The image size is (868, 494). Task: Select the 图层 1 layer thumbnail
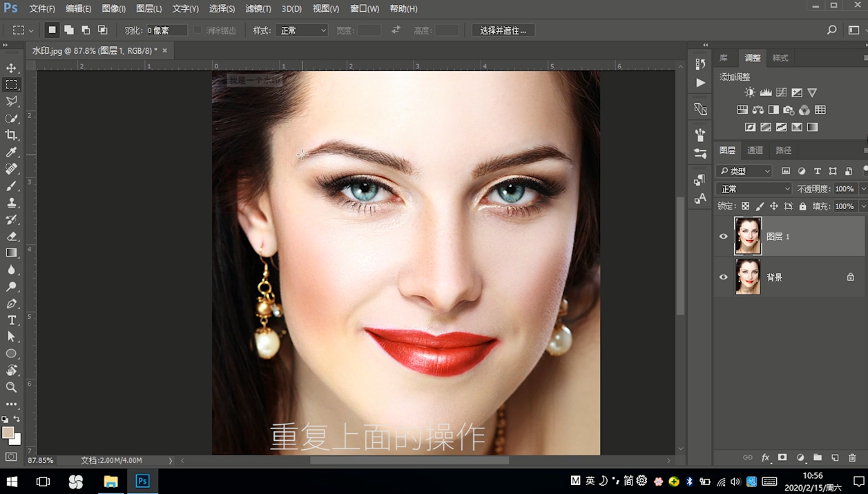748,236
